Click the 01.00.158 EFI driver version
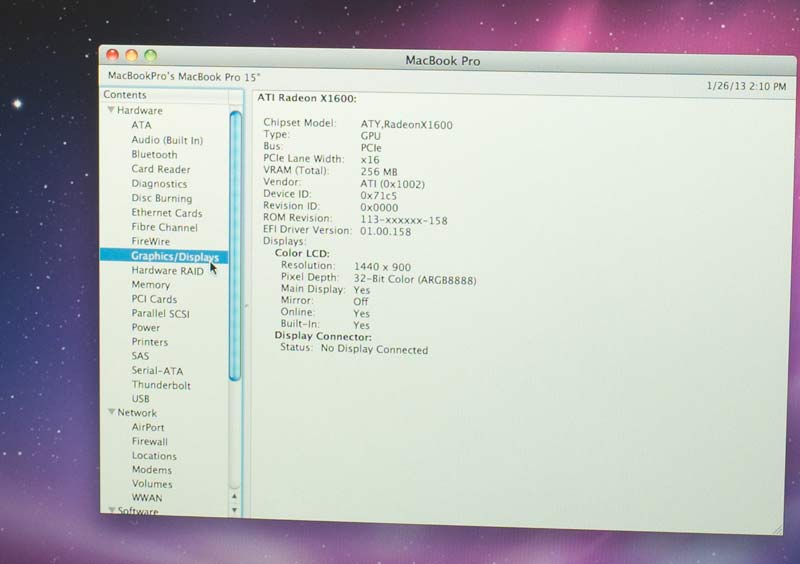The height and width of the screenshot is (564, 800). [385, 232]
